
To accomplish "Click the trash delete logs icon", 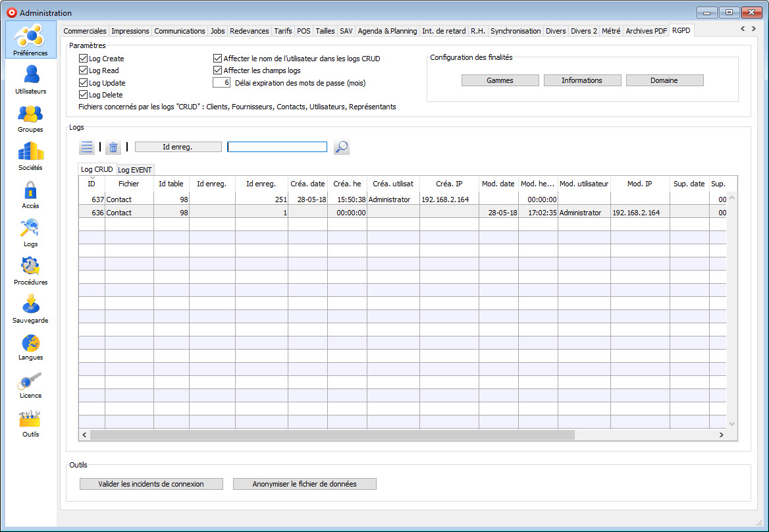I will 113,147.
